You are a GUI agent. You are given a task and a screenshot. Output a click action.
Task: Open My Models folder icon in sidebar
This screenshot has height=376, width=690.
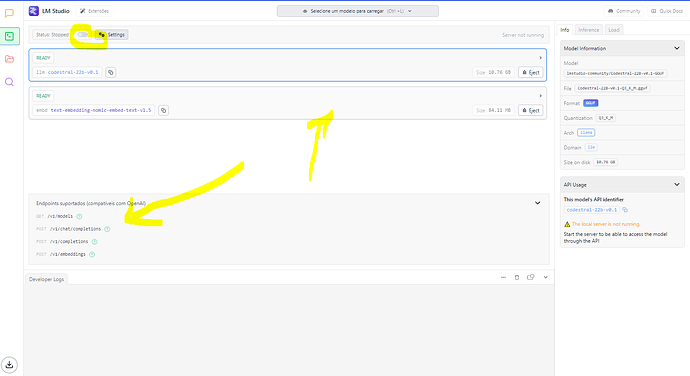click(9, 59)
